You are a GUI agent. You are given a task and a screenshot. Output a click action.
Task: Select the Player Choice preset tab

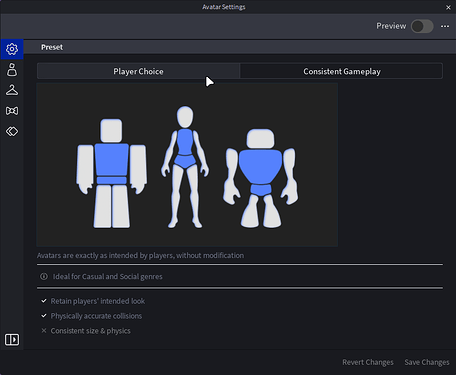coord(138,71)
